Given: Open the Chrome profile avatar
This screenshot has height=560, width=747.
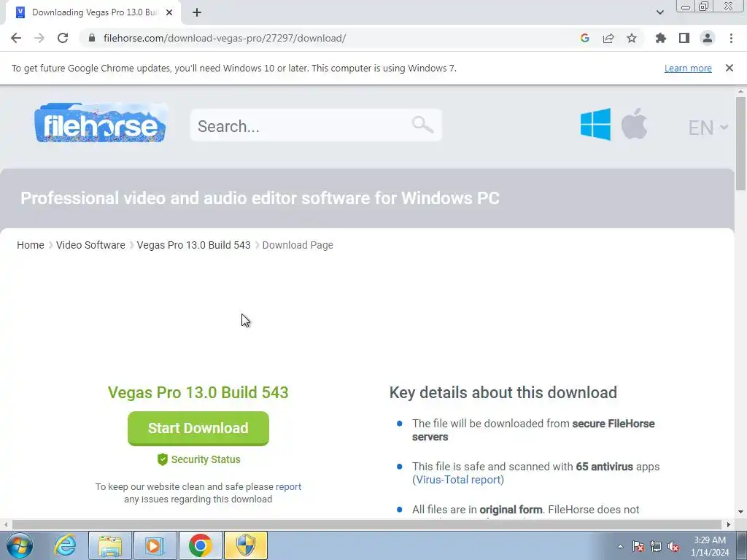Looking at the screenshot, I should [x=708, y=38].
